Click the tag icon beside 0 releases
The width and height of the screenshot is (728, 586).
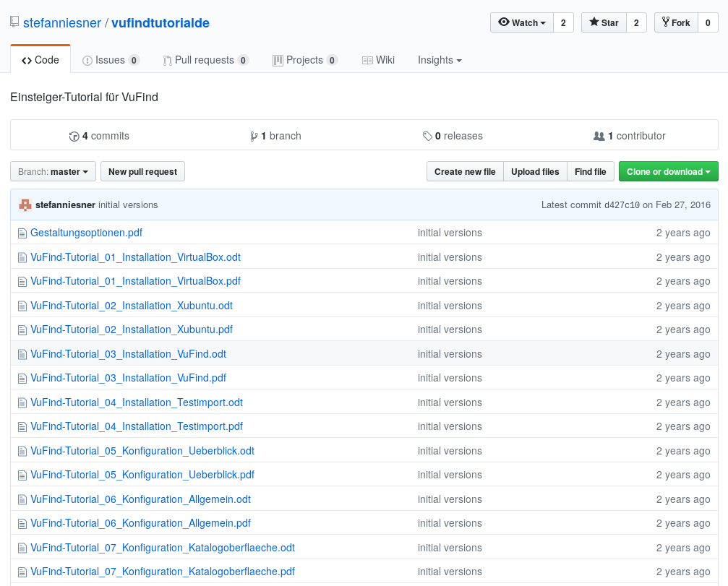427,136
